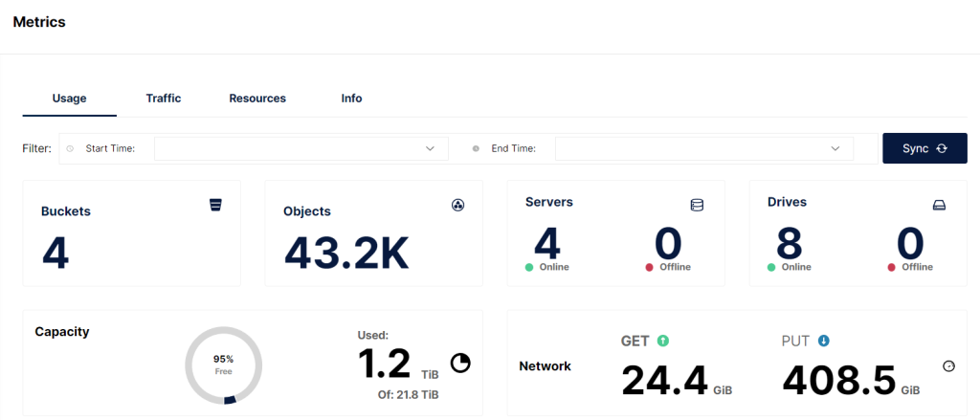Screen dimensions: 980x420
Task: Switch to the Traffic tab
Action: (x=164, y=99)
